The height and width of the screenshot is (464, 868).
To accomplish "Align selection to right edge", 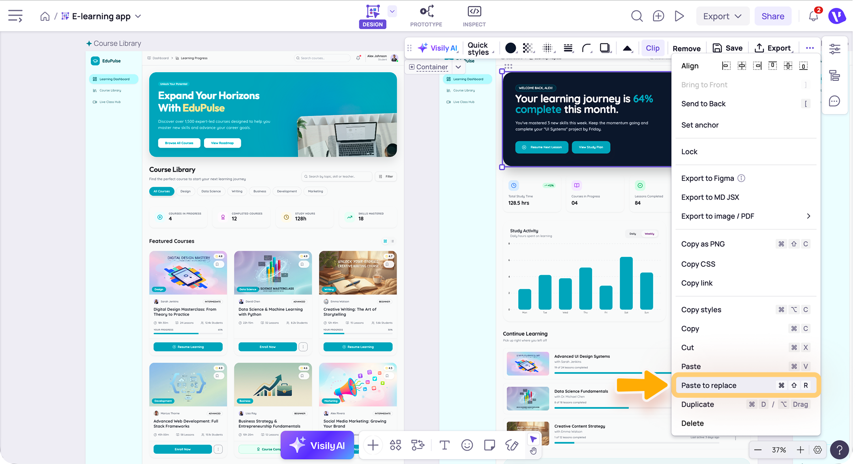I will (757, 66).
